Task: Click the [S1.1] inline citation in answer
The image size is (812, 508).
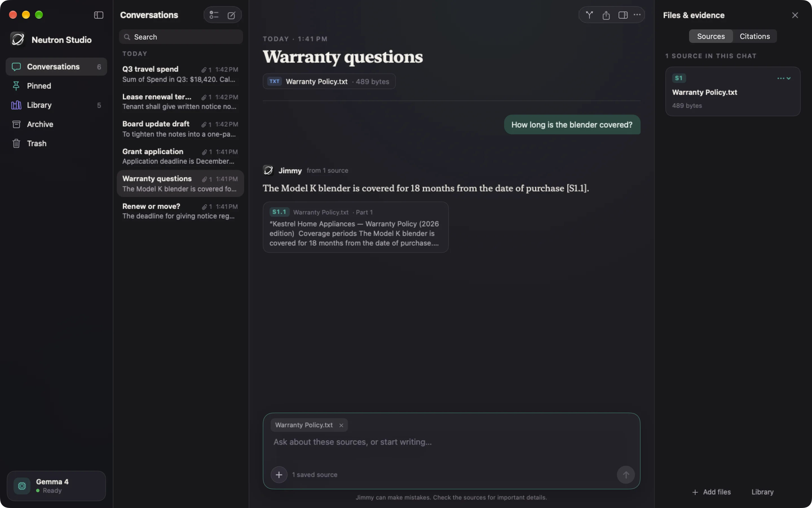Action: pyautogui.click(x=577, y=188)
